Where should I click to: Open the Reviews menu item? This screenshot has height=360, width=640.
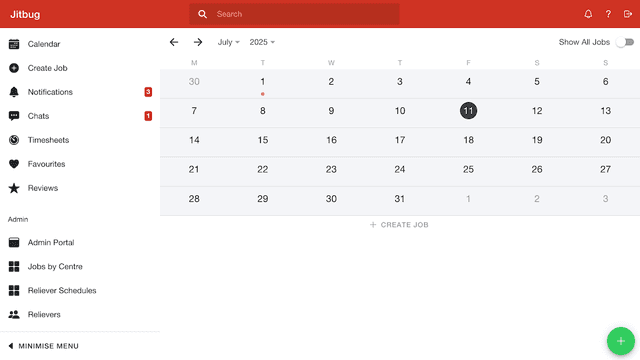pyautogui.click(x=80, y=188)
